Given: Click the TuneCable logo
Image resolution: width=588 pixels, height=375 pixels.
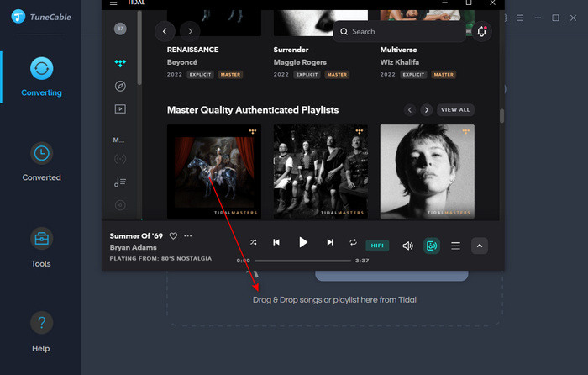Looking at the screenshot, I should [41, 17].
